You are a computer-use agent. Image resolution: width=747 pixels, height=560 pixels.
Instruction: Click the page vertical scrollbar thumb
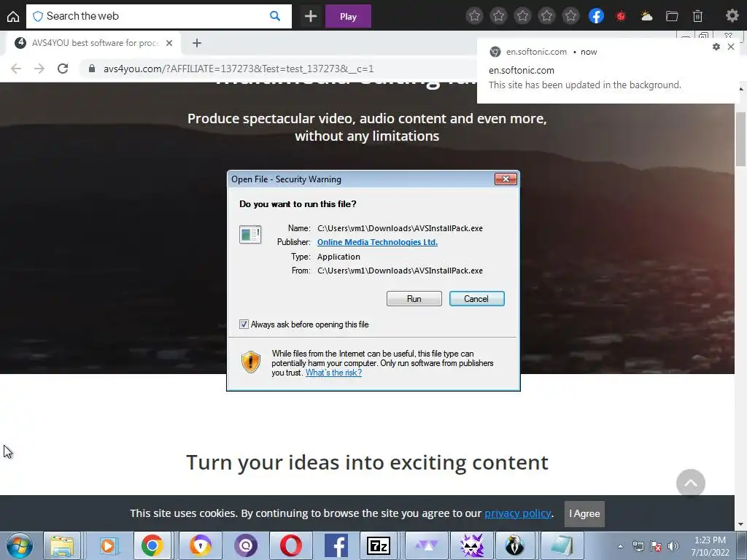(x=741, y=139)
